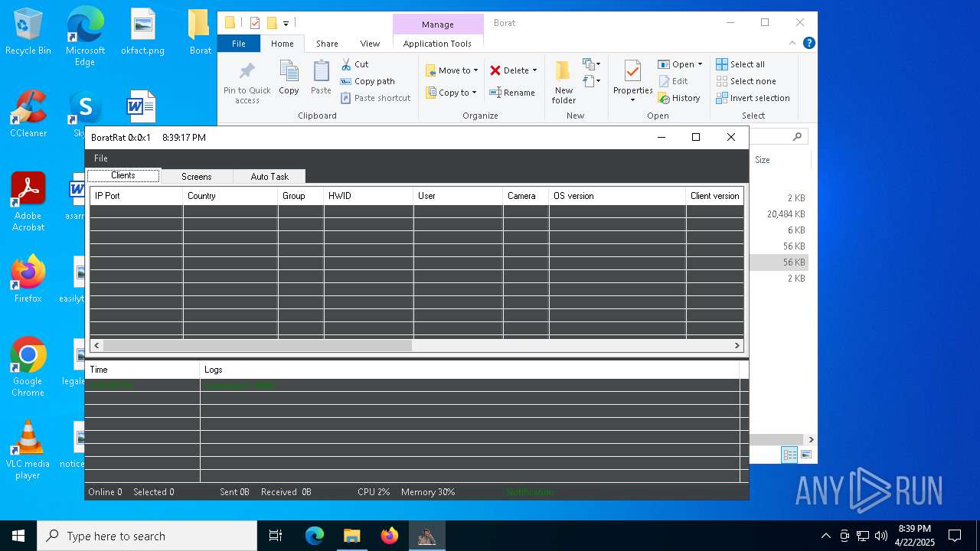Open the Quick Access Toolbar customize dropdown
Image resolution: width=980 pixels, height=551 pixels.
[x=286, y=24]
